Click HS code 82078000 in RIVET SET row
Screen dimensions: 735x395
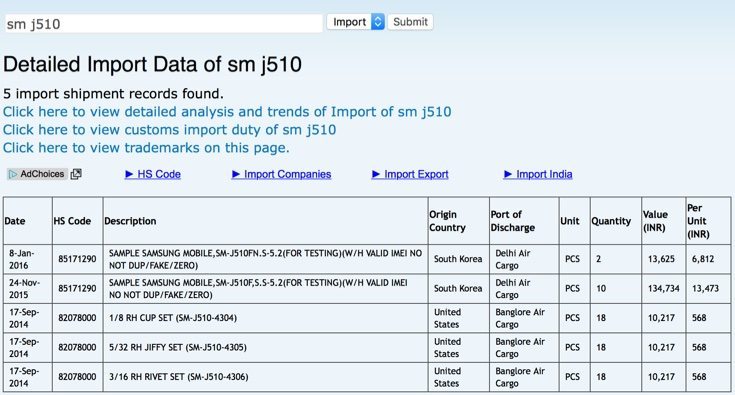[77, 377]
